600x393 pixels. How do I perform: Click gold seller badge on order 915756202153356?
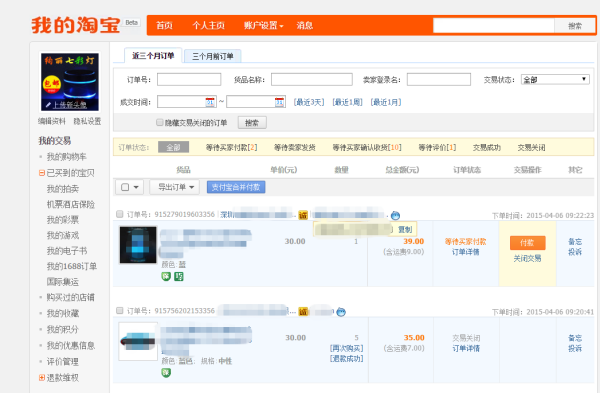[303, 311]
